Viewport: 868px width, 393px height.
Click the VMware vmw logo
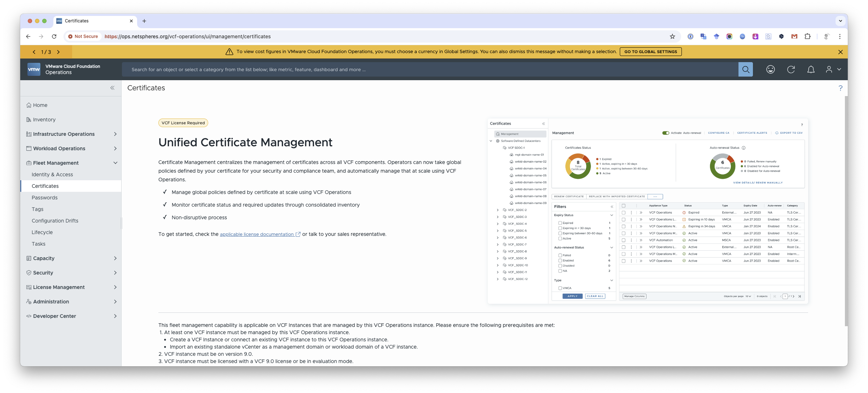[x=34, y=69]
